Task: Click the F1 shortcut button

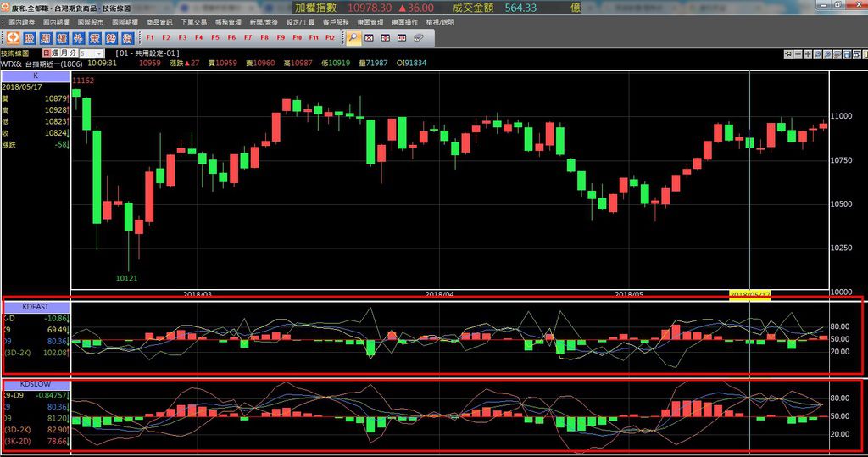Action: [x=150, y=37]
